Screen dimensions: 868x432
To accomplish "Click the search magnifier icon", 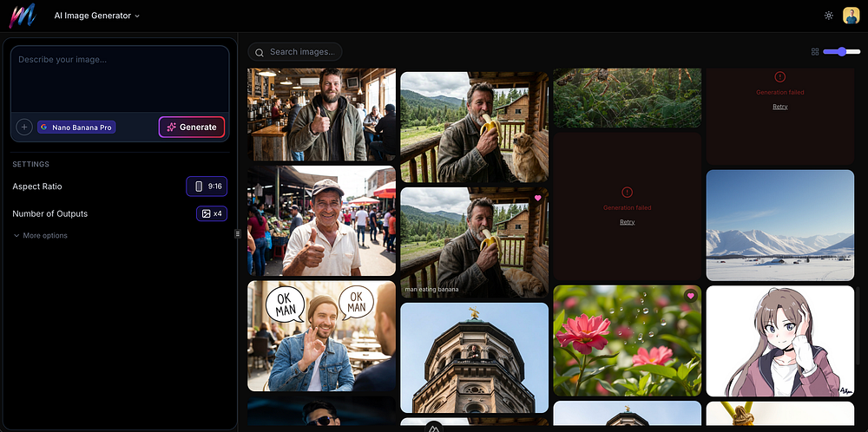I will coord(259,53).
